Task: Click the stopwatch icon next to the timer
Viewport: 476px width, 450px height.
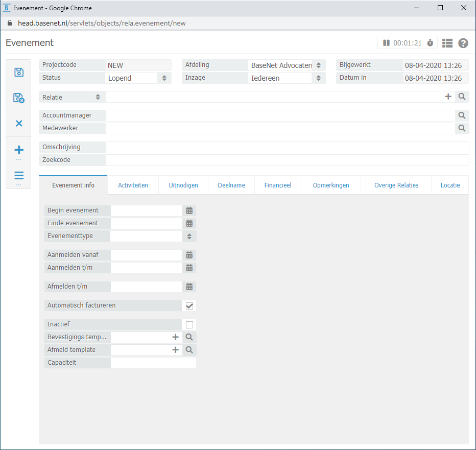Action: [x=430, y=43]
